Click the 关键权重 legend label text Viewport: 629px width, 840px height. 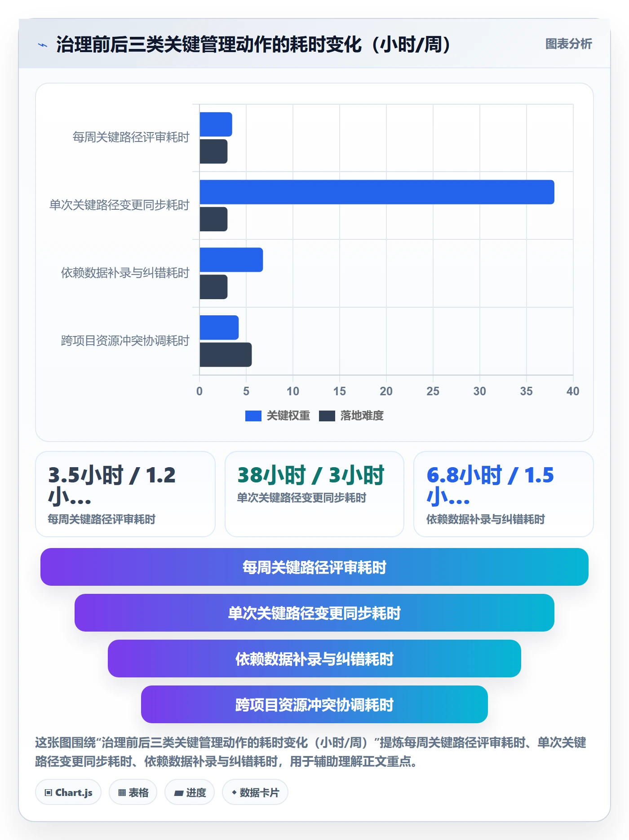point(288,416)
